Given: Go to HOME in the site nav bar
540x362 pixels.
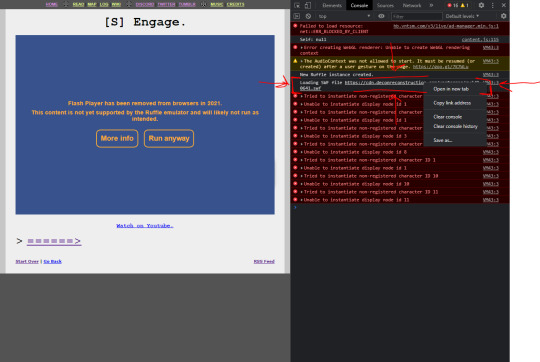Looking at the screenshot, I should [52, 4].
